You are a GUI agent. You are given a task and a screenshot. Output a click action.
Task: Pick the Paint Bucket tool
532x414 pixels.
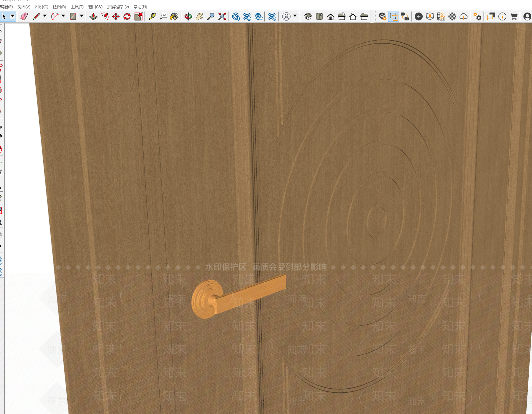[x=174, y=16]
